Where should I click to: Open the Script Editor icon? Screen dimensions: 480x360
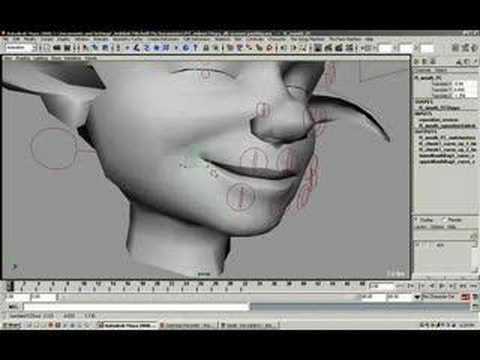[476, 307]
